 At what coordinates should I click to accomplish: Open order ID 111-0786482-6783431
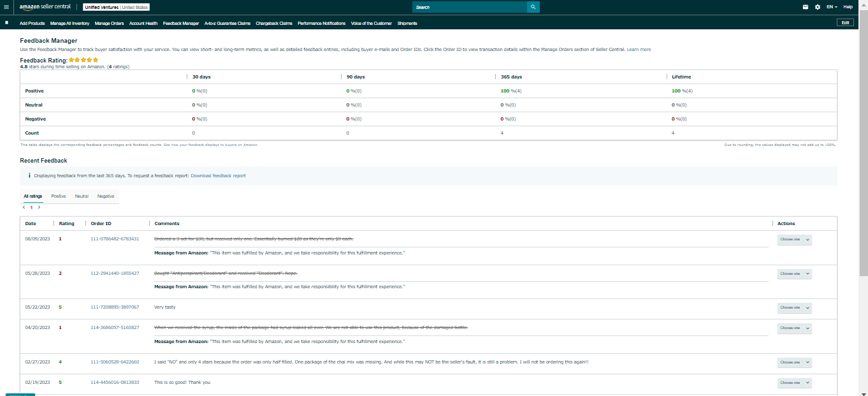[115, 238]
